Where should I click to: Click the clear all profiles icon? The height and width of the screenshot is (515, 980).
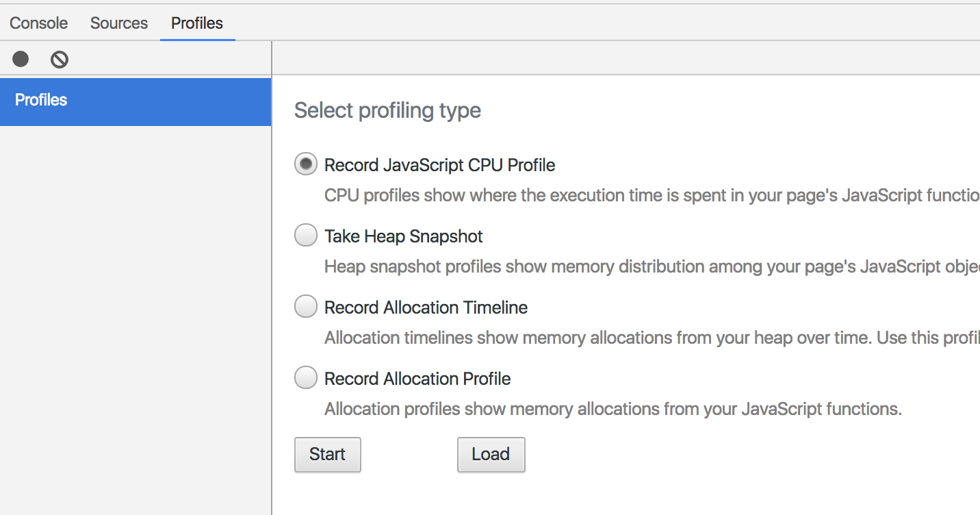point(60,60)
